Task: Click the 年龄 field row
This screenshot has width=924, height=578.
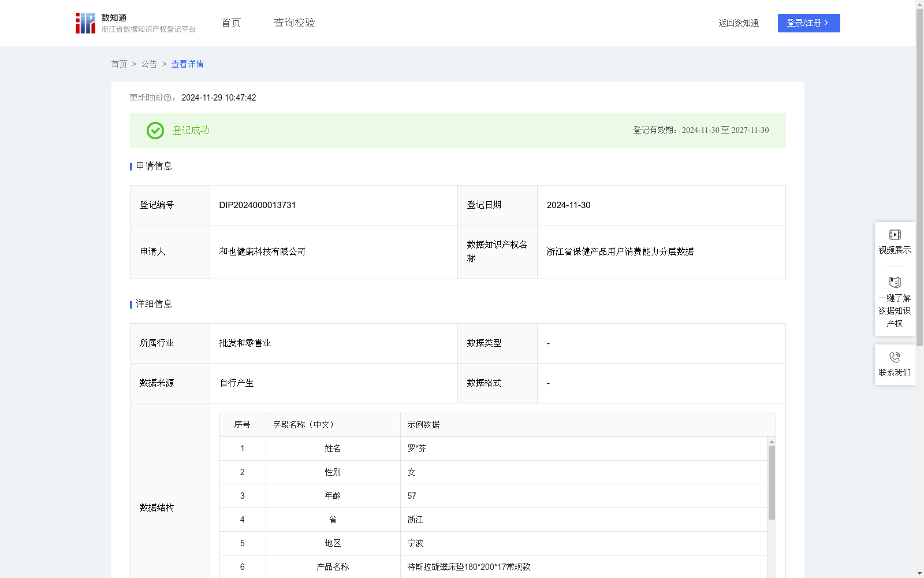Action: tap(493, 496)
